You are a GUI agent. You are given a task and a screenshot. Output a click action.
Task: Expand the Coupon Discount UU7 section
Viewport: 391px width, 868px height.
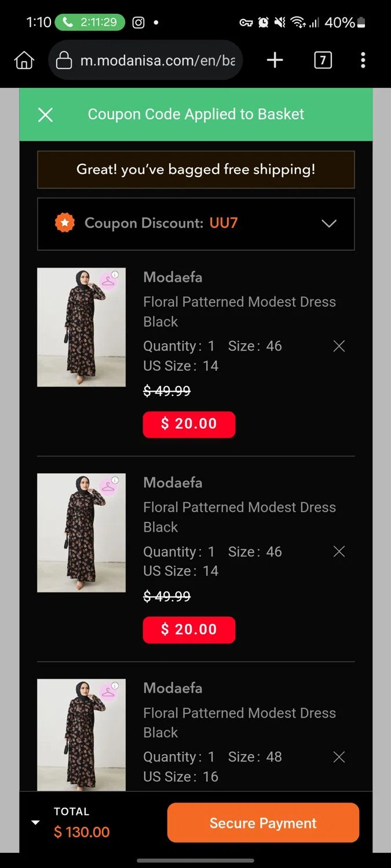point(328,223)
